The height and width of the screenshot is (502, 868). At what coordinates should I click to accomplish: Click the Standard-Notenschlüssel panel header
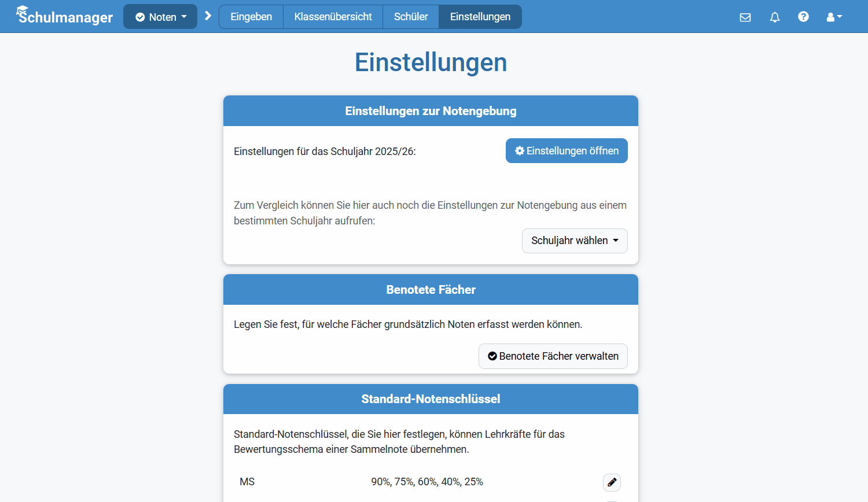431,399
